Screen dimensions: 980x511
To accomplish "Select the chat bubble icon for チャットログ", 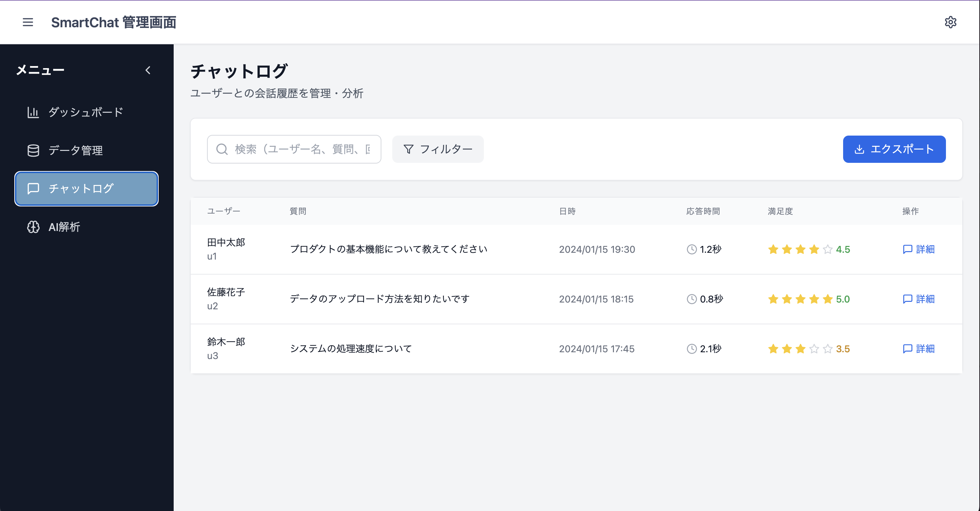I will click(33, 188).
